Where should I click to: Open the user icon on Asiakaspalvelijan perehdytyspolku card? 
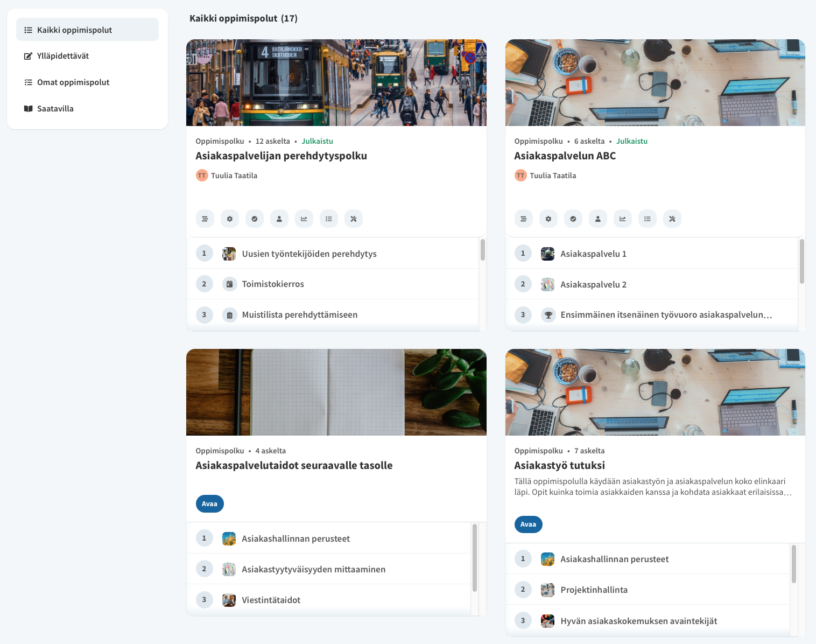pyautogui.click(x=279, y=219)
